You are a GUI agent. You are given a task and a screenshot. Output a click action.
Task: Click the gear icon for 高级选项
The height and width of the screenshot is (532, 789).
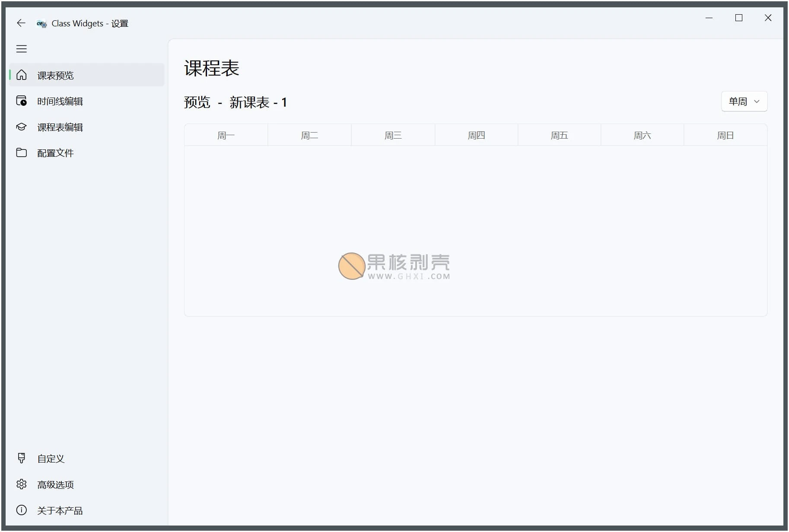[x=22, y=484]
